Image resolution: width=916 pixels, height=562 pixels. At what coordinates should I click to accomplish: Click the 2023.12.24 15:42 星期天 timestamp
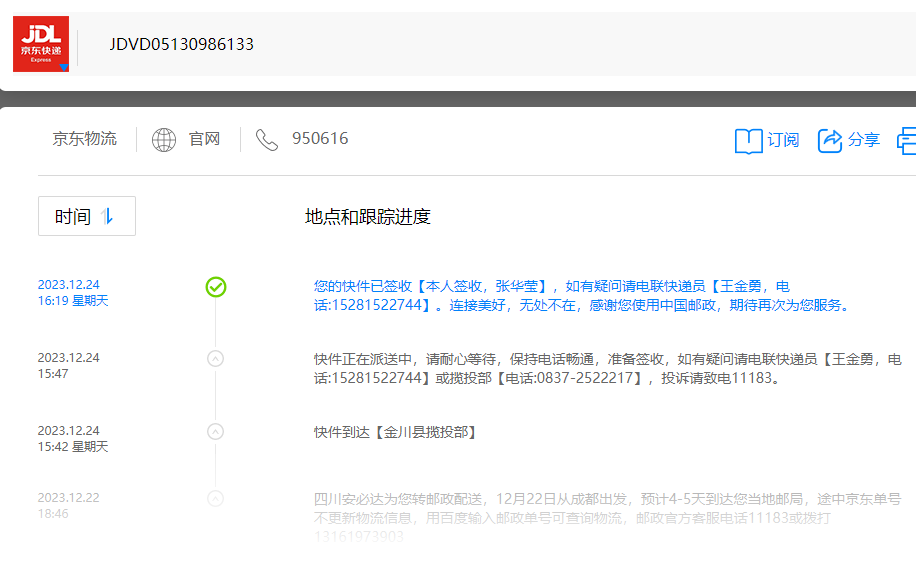point(73,439)
